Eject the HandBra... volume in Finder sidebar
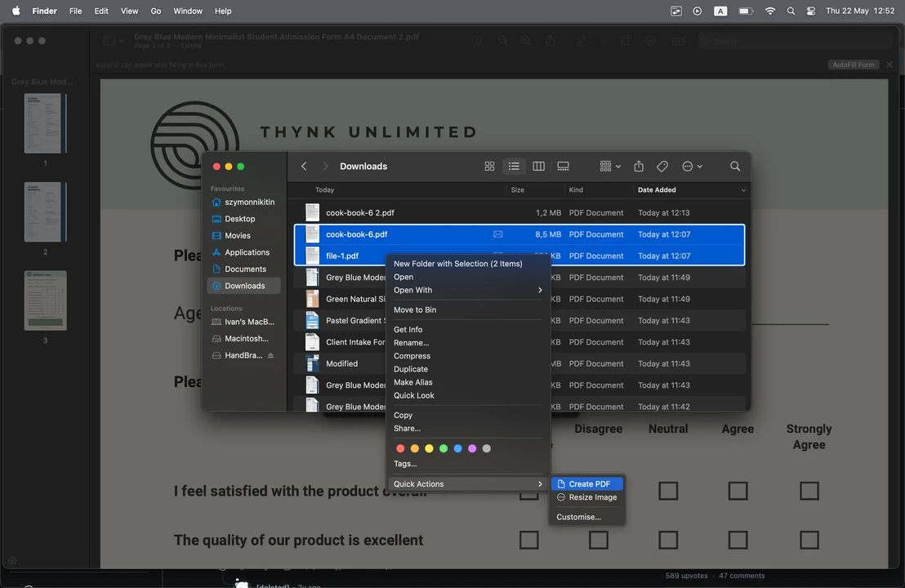The height and width of the screenshot is (588, 905). (270, 355)
